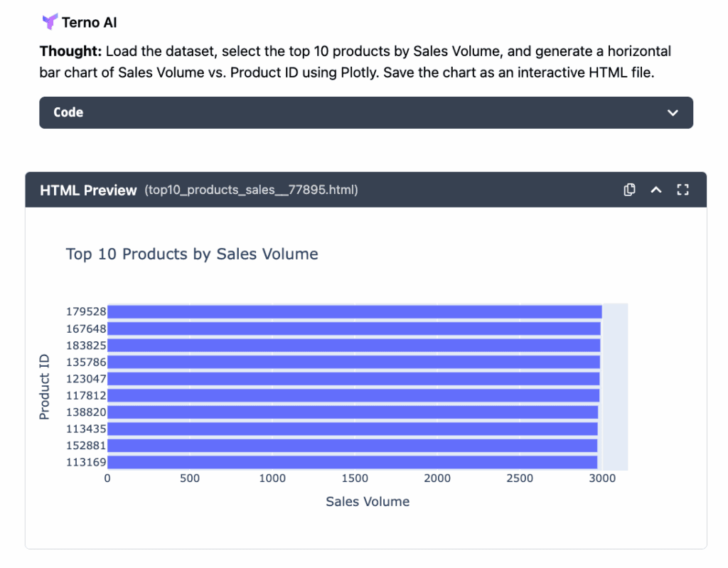The image size is (728, 568).
Task: Click the chevron on the Code bar
Action: click(x=671, y=112)
